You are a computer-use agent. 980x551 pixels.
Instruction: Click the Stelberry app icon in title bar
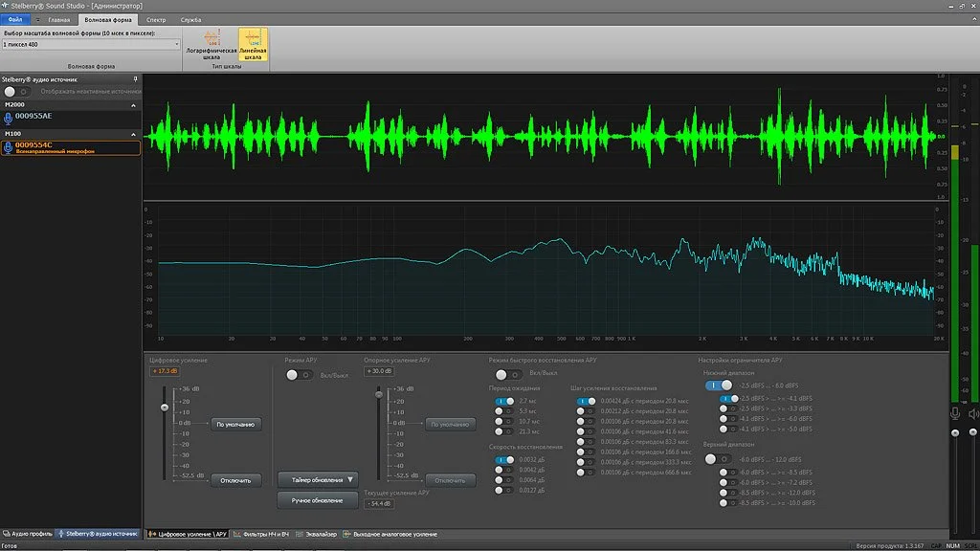pyautogui.click(x=5, y=6)
